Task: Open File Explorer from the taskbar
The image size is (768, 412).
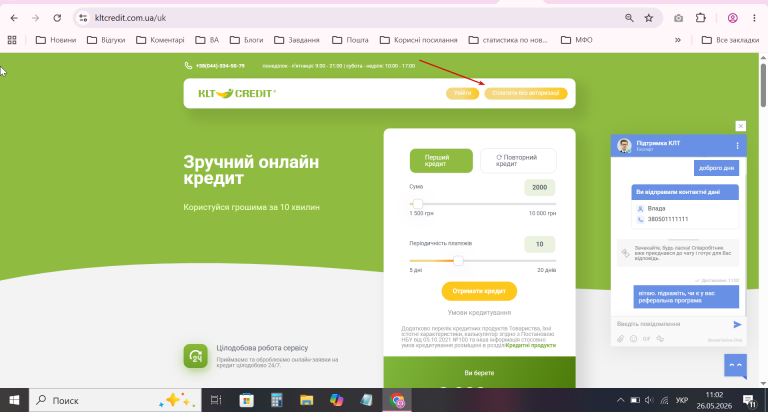Action: (x=307, y=400)
